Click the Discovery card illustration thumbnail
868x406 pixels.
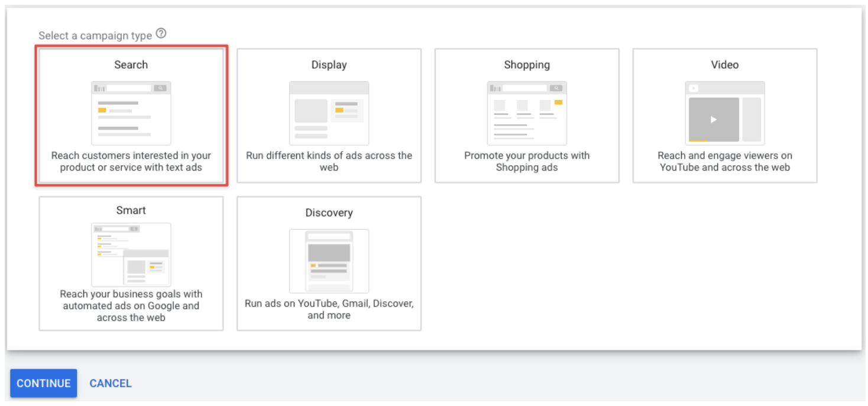coord(329,261)
